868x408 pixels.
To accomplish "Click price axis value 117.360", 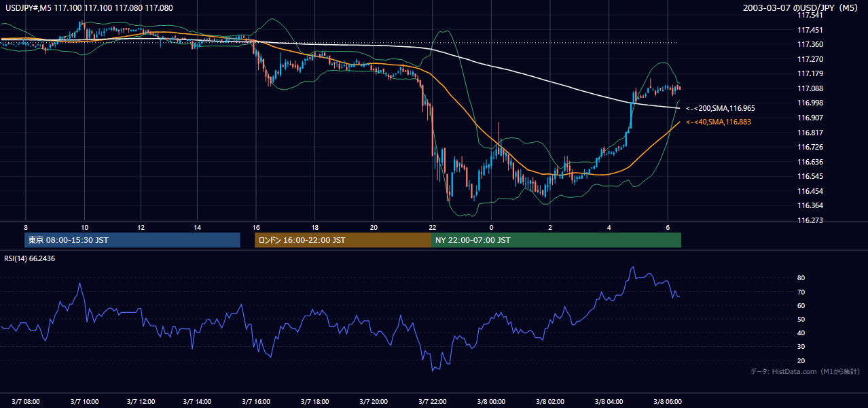I will pos(810,44).
